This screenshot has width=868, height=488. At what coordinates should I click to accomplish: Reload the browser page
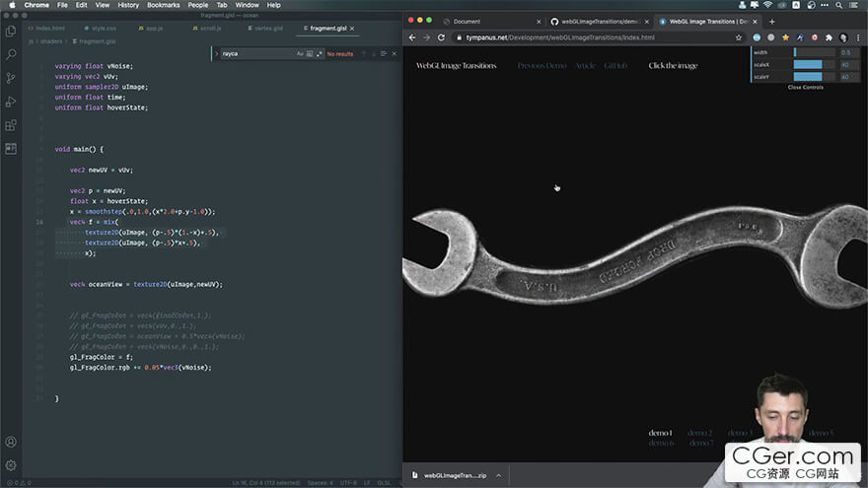(x=442, y=37)
